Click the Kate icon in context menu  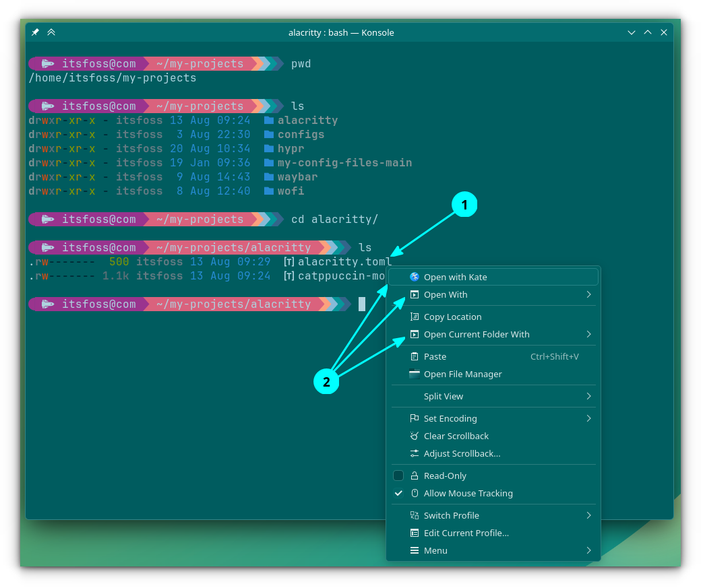[415, 277]
